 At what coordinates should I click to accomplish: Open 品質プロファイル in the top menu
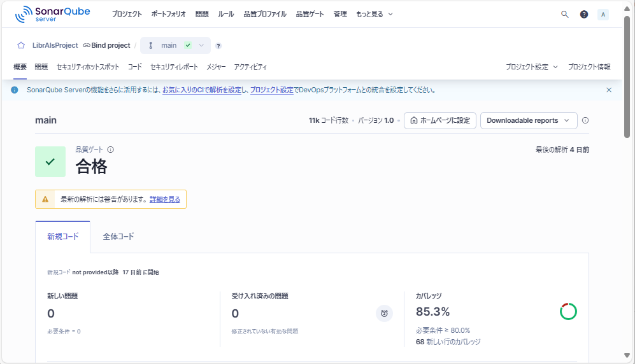tap(265, 14)
